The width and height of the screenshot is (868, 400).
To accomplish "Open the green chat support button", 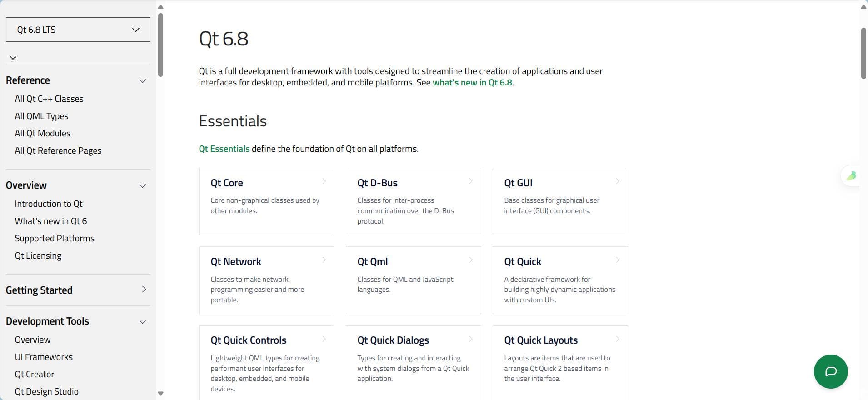I will tap(831, 371).
